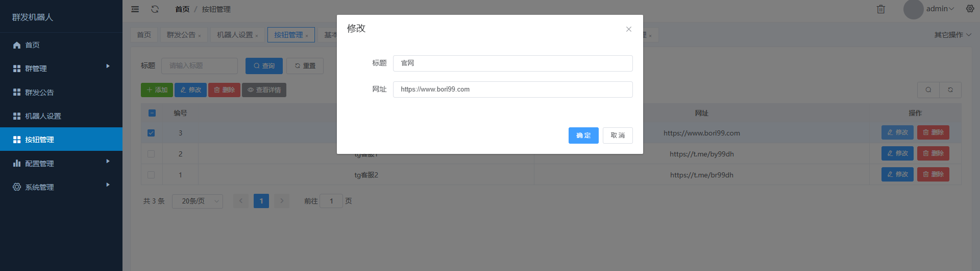This screenshot has height=271, width=980.
Task: Open 机器人设置 in sidebar
Action: pyautogui.click(x=61, y=116)
